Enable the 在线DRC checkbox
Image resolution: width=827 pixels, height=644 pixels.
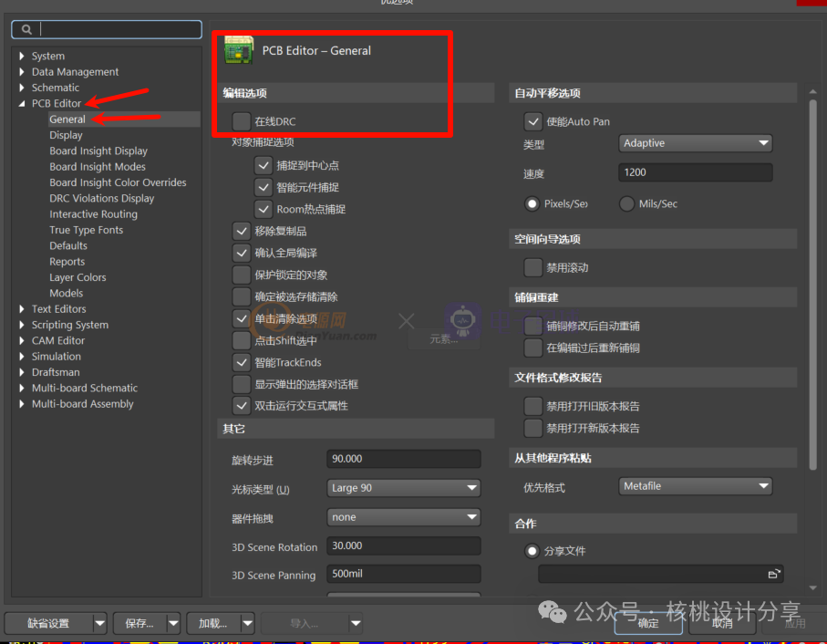click(241, 121)
